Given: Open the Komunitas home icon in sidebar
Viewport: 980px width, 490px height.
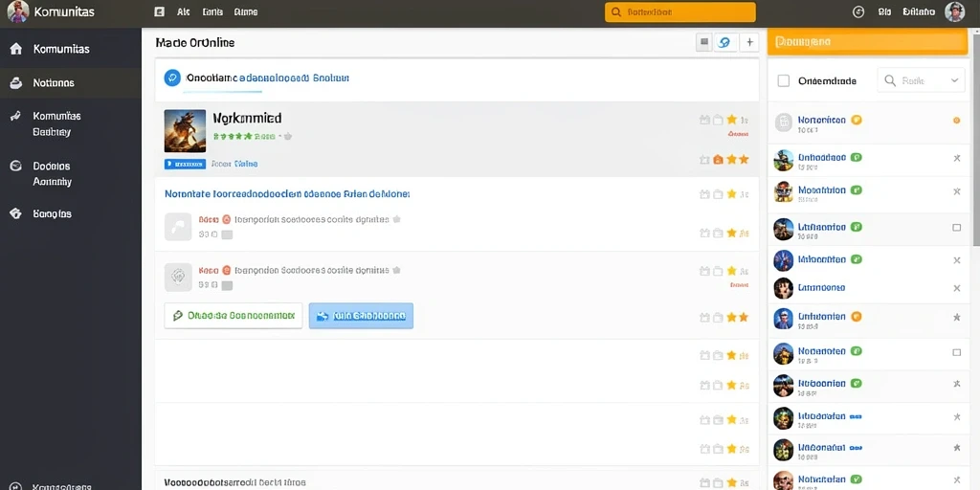Looking at the screenshot, I should (x=16, y=49).
